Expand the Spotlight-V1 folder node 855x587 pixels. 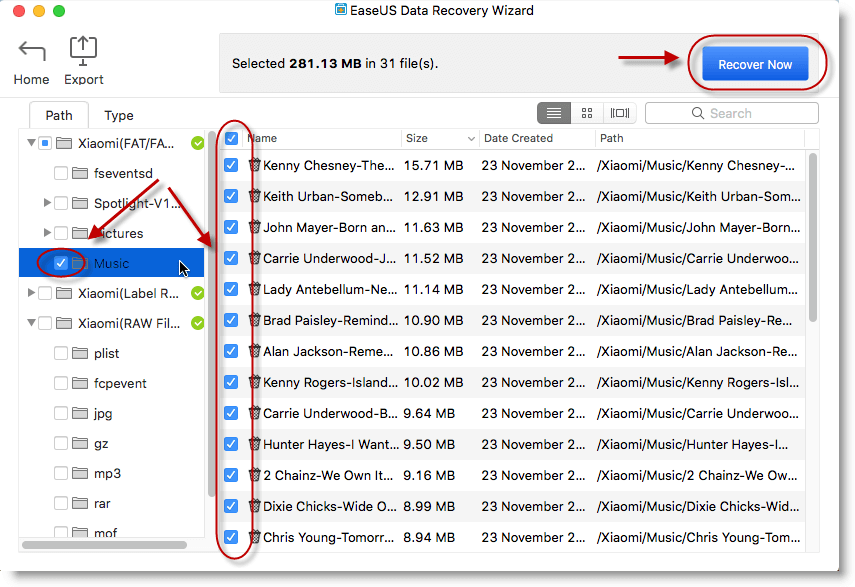tap(47, 203)
